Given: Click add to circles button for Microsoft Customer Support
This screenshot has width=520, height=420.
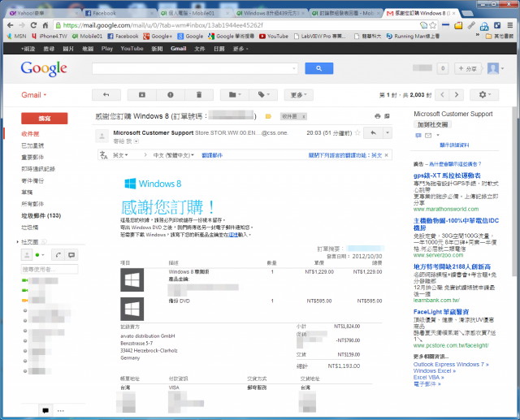Looking at the screenshot, I should pyautogui.click(x=432, y=124).
